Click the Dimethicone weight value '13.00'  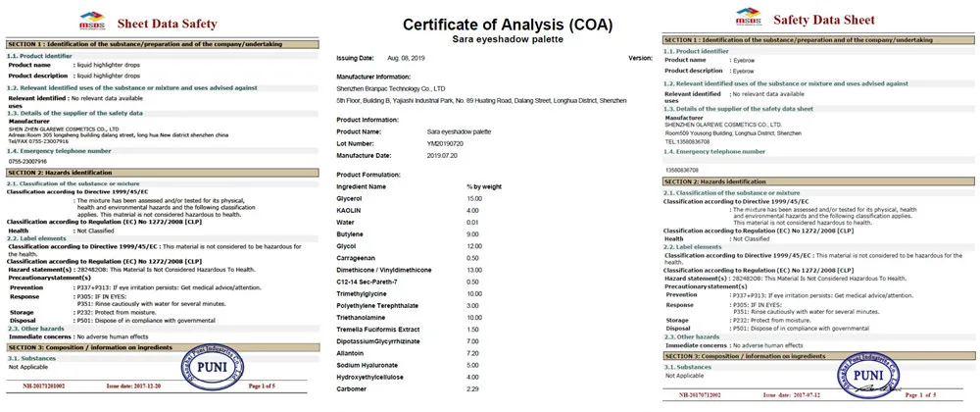point(473,270)
